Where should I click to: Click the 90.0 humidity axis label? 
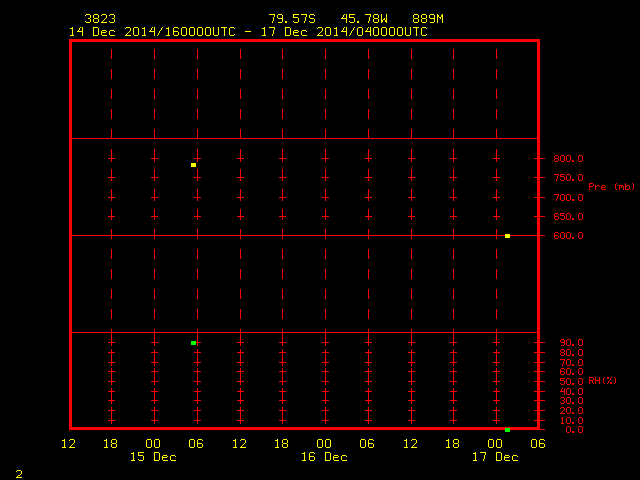[571, 342]
